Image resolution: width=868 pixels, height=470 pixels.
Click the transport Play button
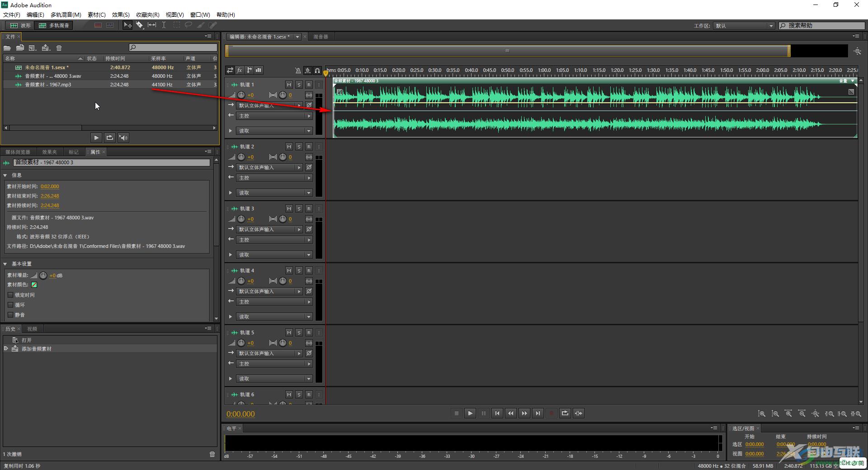point(470,413)
